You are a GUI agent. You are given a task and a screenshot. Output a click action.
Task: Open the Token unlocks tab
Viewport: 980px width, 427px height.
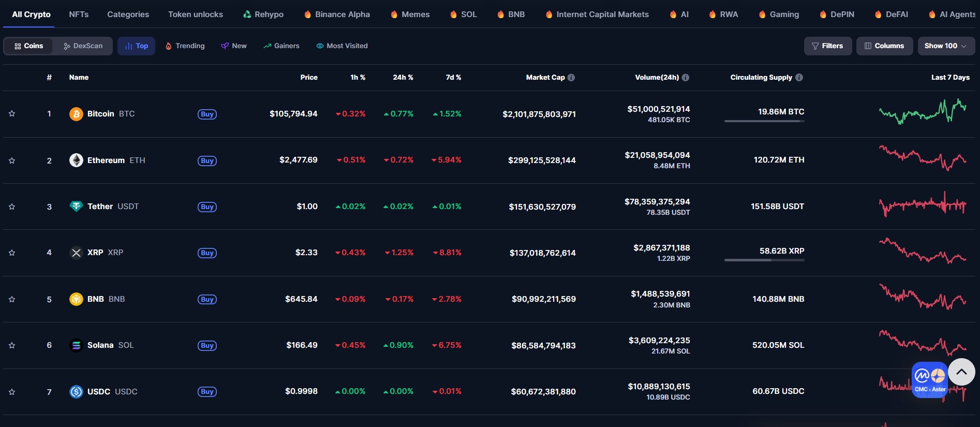(x=196, y=14)
